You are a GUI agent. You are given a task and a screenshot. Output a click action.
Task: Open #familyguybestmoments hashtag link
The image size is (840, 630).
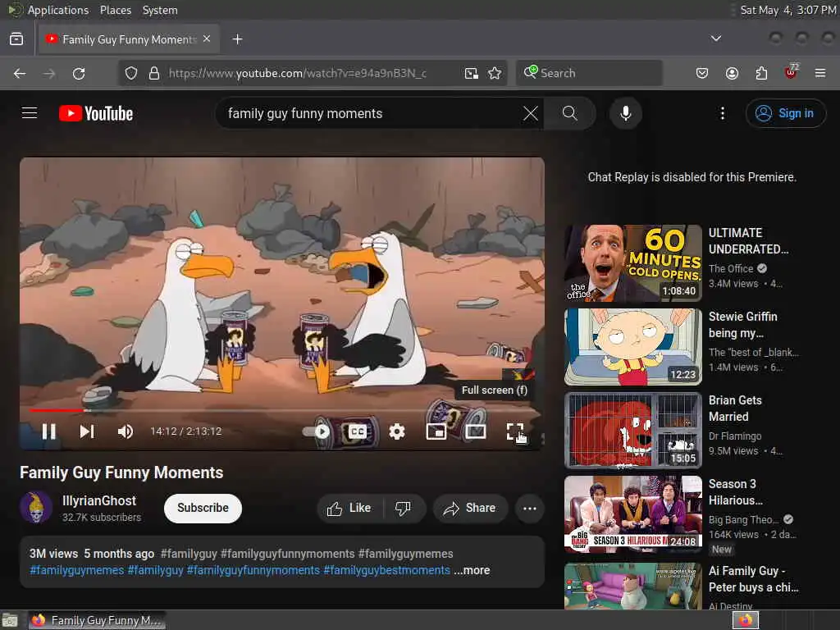387,571
